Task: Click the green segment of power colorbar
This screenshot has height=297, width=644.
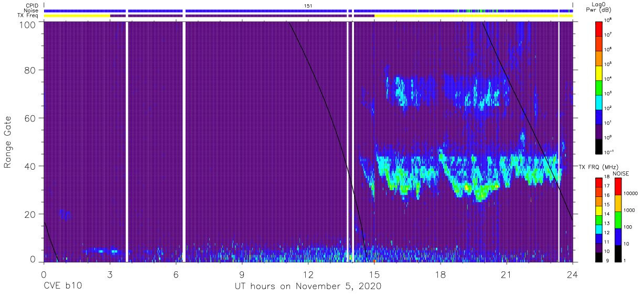Action: 599,87
